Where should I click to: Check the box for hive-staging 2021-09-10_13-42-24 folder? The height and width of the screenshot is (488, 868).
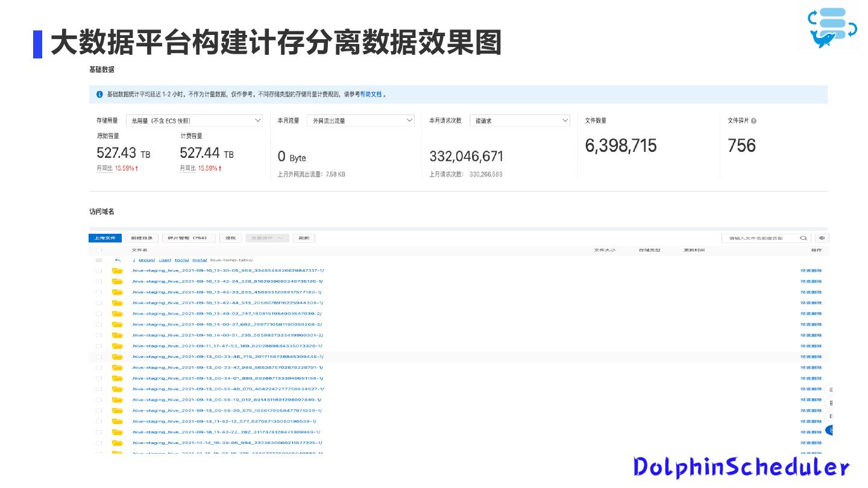99,281
